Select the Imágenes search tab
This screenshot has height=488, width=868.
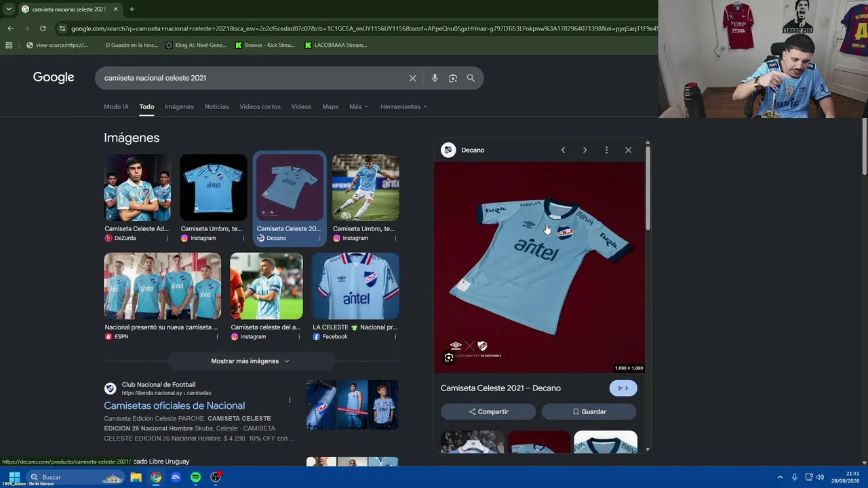(x=179, y=106)
